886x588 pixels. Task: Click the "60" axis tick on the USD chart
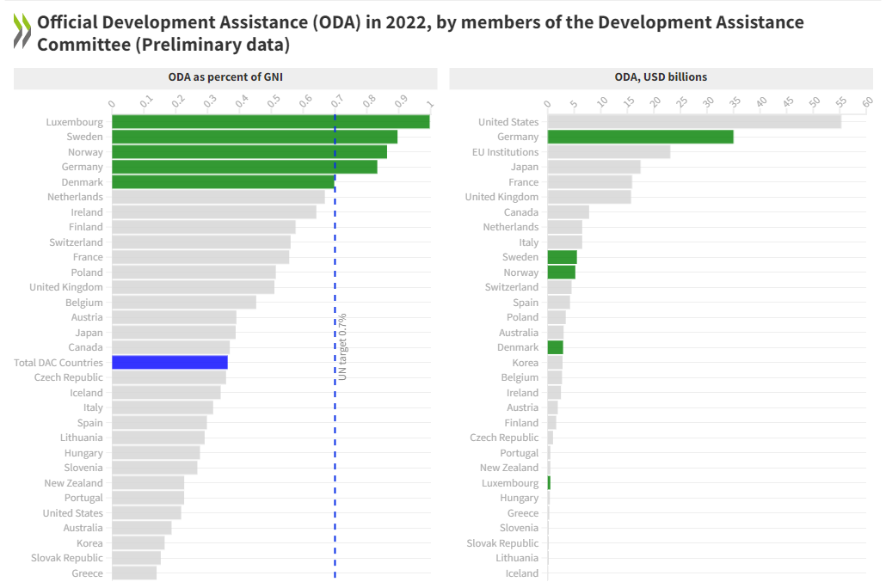(866, 100)
